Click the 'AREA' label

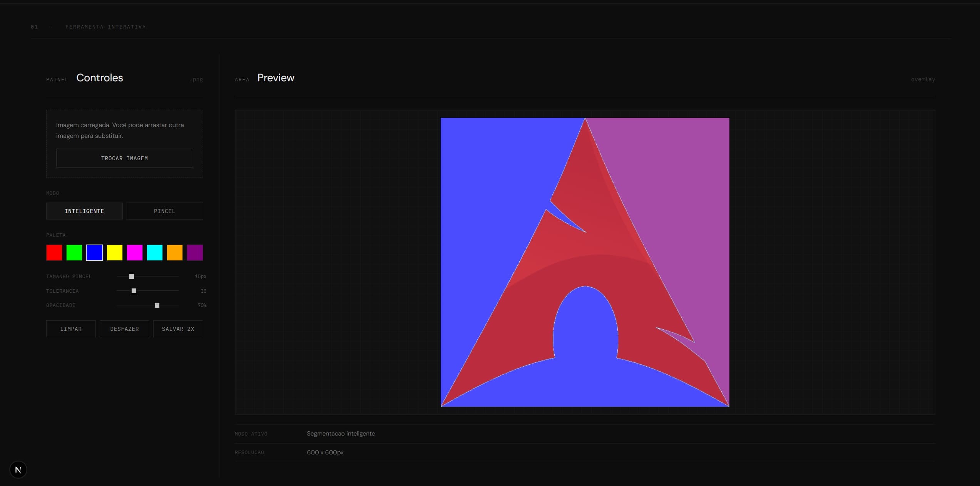tap(242, 80)
